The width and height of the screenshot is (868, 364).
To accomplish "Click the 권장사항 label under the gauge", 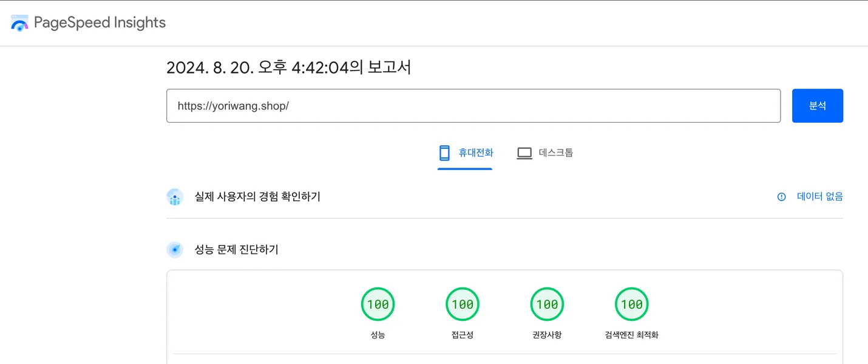I will tap(547, 335).
